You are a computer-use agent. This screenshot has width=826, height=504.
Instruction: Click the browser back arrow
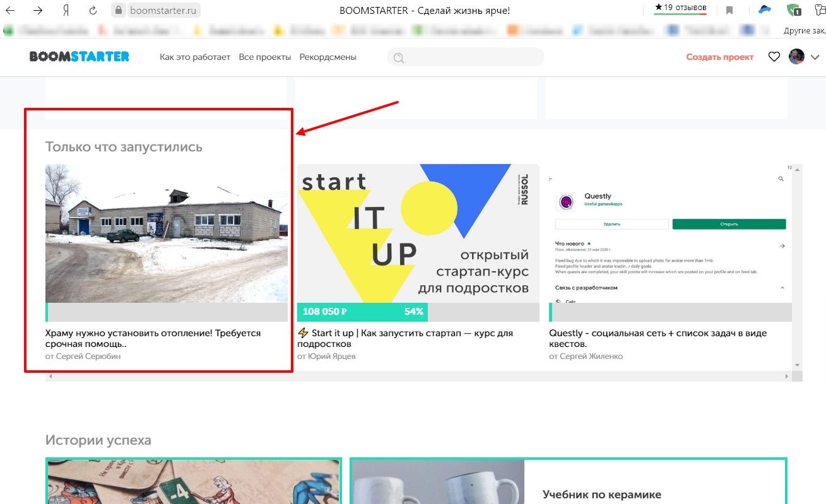click(11, 10)
